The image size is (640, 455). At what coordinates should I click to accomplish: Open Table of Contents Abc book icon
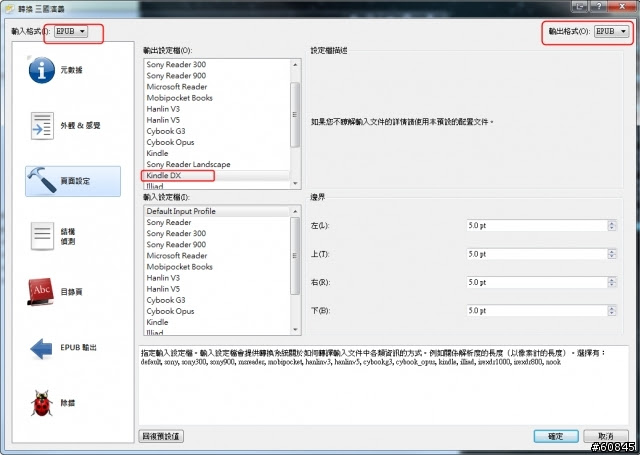(x=41, y=291)
